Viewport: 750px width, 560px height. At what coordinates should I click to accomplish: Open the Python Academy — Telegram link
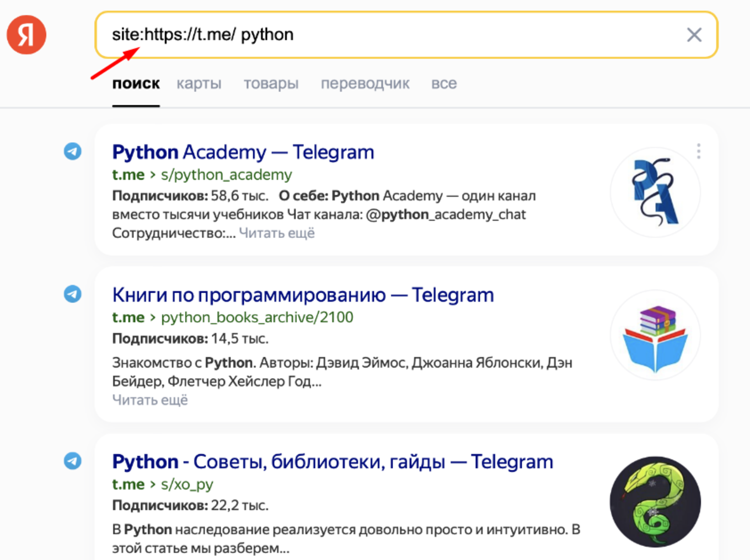pos(243,152)
